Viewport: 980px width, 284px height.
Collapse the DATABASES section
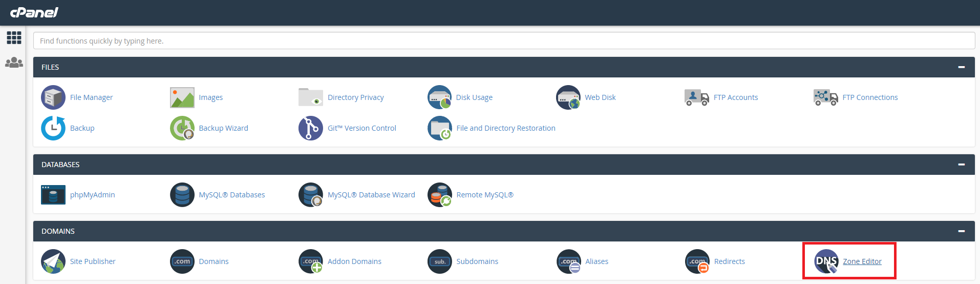click(961, 165)
